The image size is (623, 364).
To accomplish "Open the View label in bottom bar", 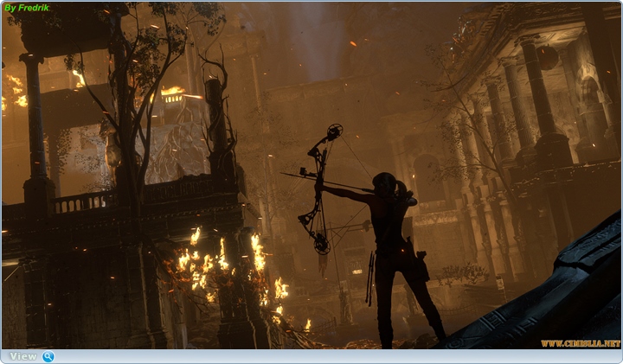I will tap(23, 356).
